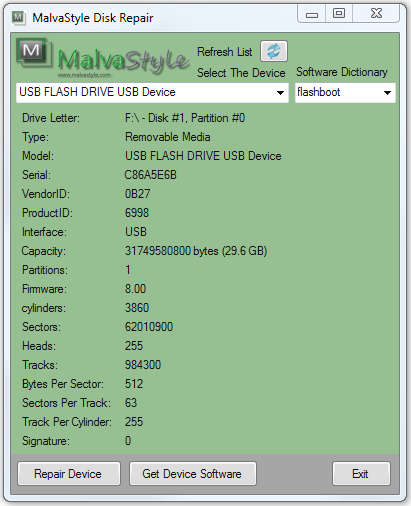Click the Heads value 255
The image size is (411, 506).
pos(134,346)
